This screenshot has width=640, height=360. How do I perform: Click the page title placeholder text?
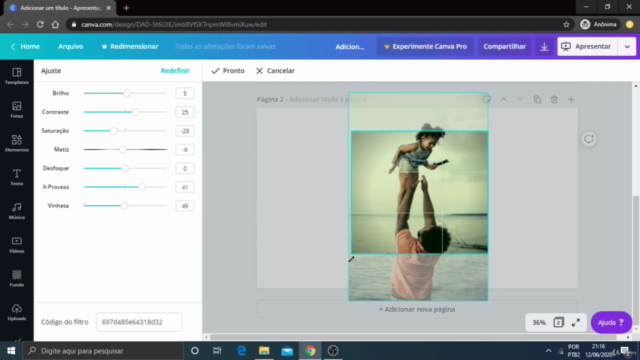click(x=328, y=99)
